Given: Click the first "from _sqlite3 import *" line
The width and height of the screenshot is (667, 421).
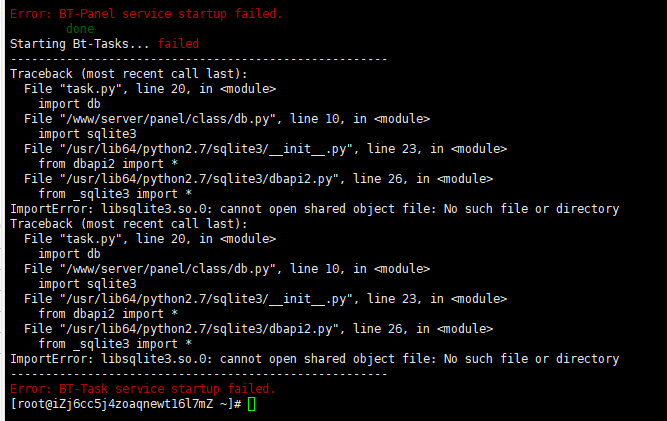Looking at the screenshot, I should point(115,194).
